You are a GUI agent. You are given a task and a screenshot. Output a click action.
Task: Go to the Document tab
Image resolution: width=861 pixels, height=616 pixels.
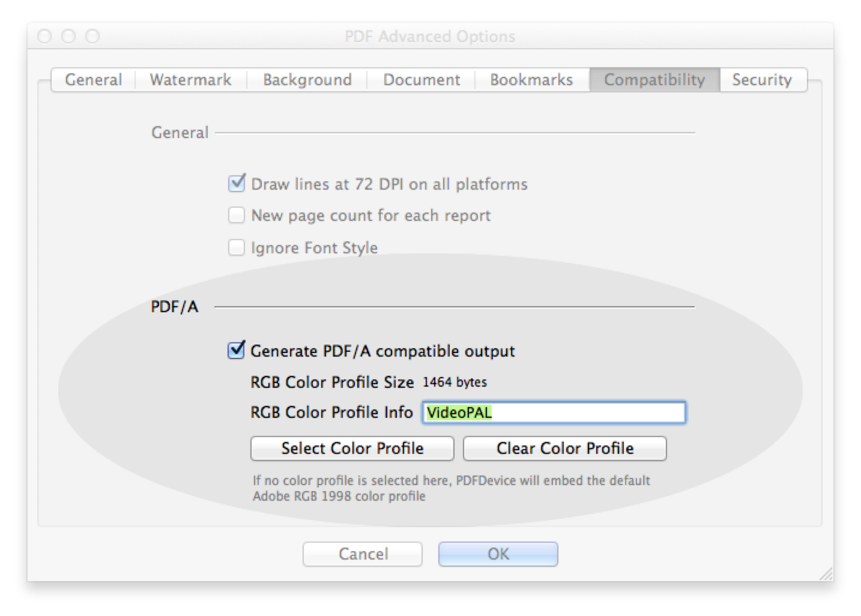[421, 80]
